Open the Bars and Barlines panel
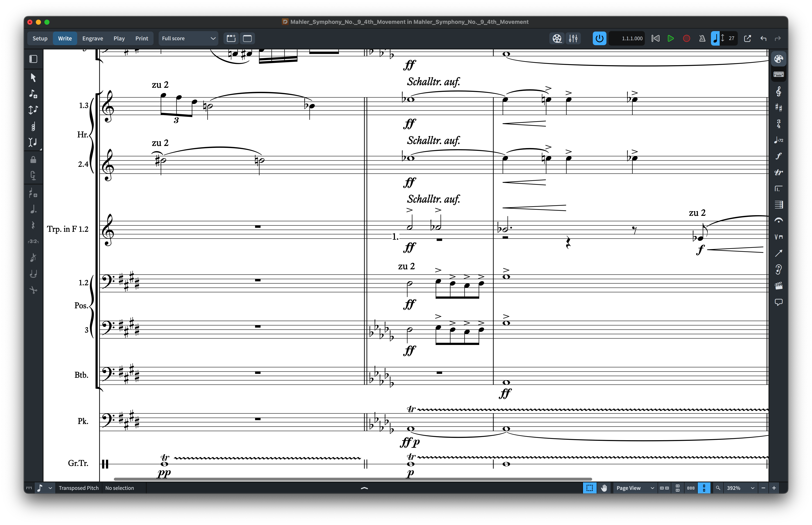The image size is (812, 525). coord(779,205)
